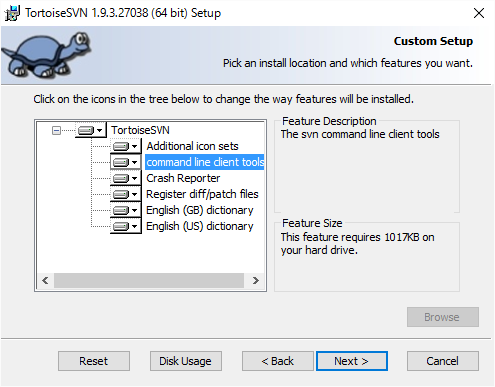Open install-option dropdown for Additional icon sets

click(x=126, y=146)
